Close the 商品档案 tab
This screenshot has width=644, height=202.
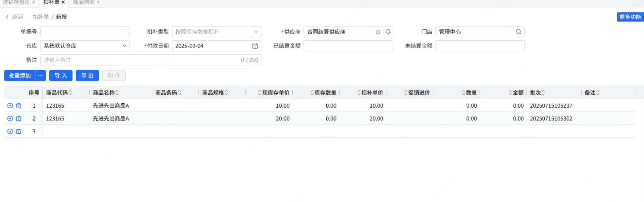tap(98, 2)
